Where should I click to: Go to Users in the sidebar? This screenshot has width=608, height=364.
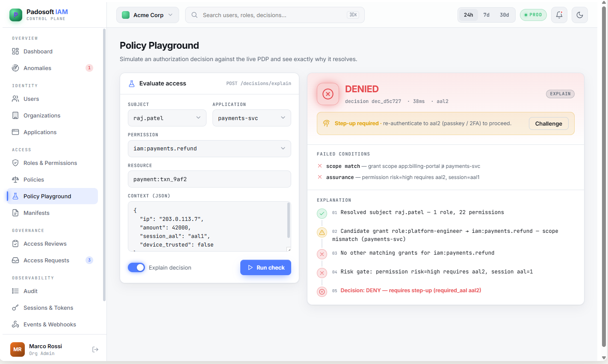coord(52,99)
